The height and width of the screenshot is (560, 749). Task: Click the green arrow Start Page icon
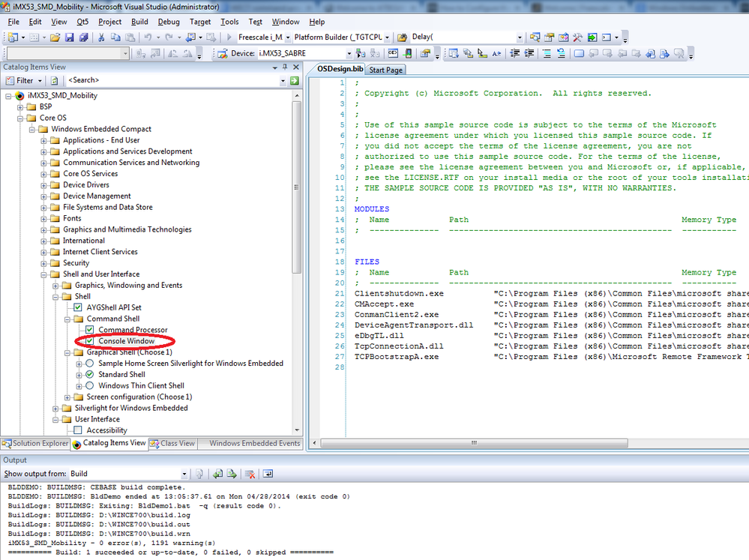[x=592, y=37]
